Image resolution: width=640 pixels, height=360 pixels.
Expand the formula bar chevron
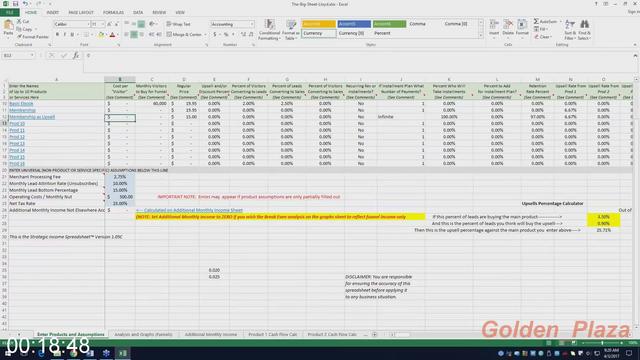[635, 55]
